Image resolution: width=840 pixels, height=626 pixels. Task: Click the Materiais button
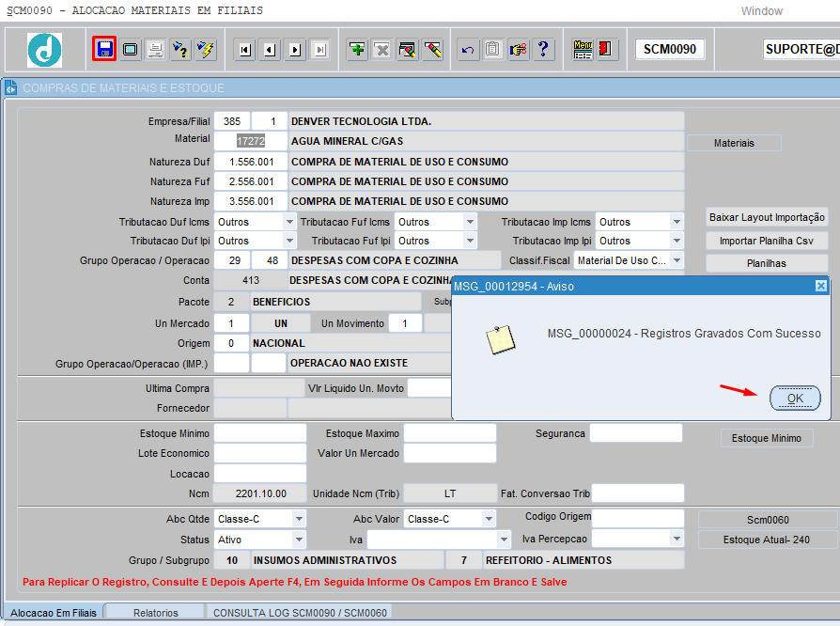(734, 143)
